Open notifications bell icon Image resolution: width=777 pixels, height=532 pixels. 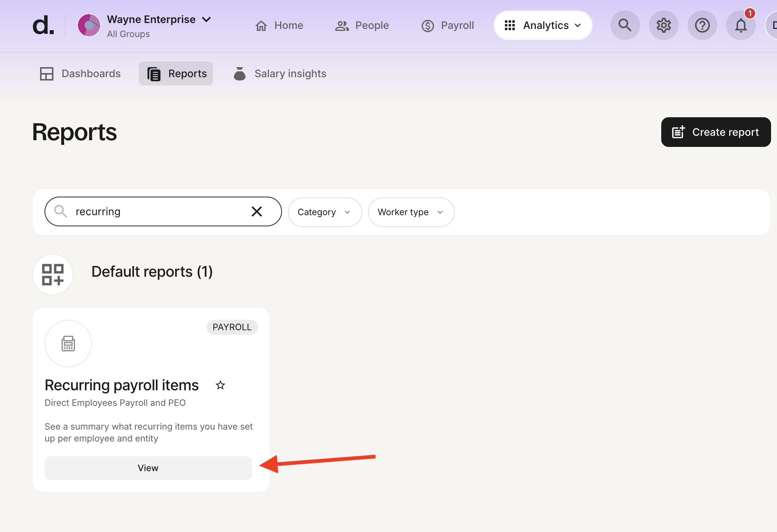[x=741, y=25]
